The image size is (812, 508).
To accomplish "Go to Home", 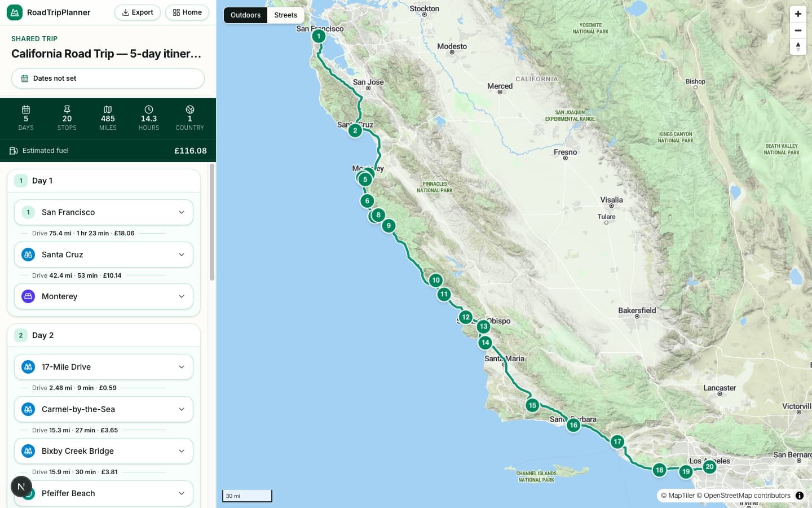I will tap(187, 12).
